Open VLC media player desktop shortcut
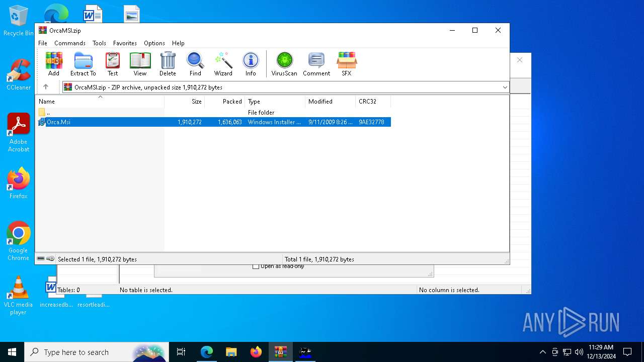 [x=19, y=296]
